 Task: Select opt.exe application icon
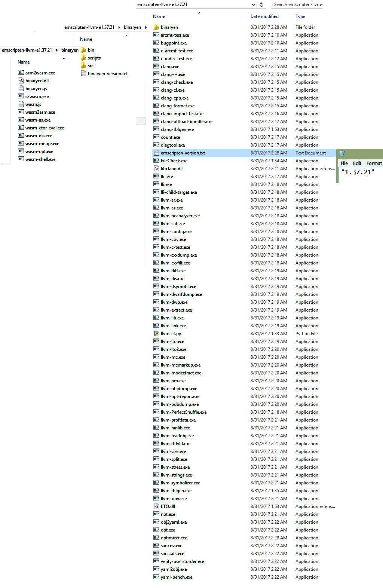click(156, 530)
